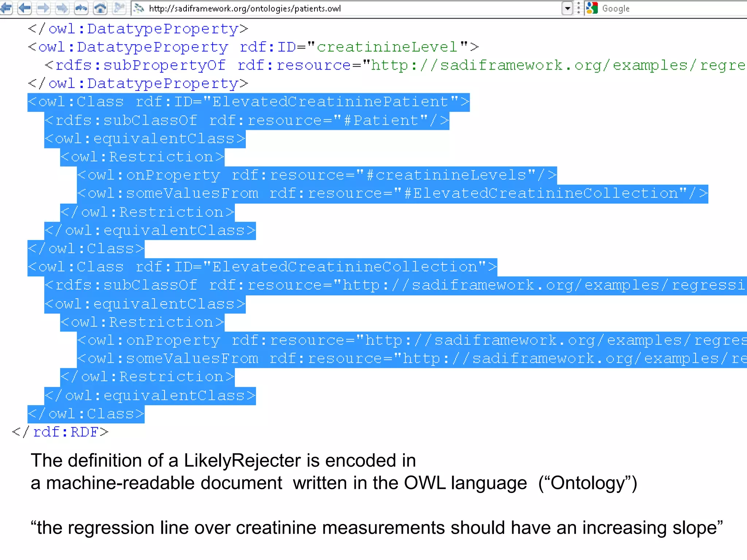Click the Forward navigation arrow

pyautogui.click(x=43, y=8)
